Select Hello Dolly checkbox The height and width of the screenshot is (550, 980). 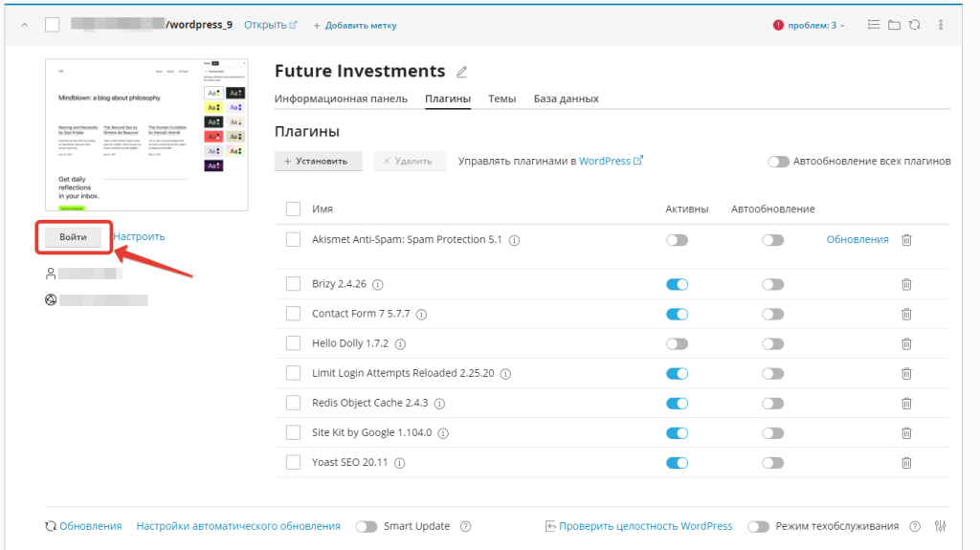click(293, 343)
